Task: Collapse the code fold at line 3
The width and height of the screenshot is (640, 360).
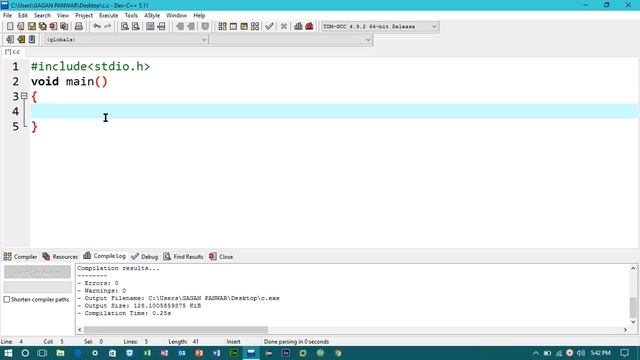Action: 24,96
